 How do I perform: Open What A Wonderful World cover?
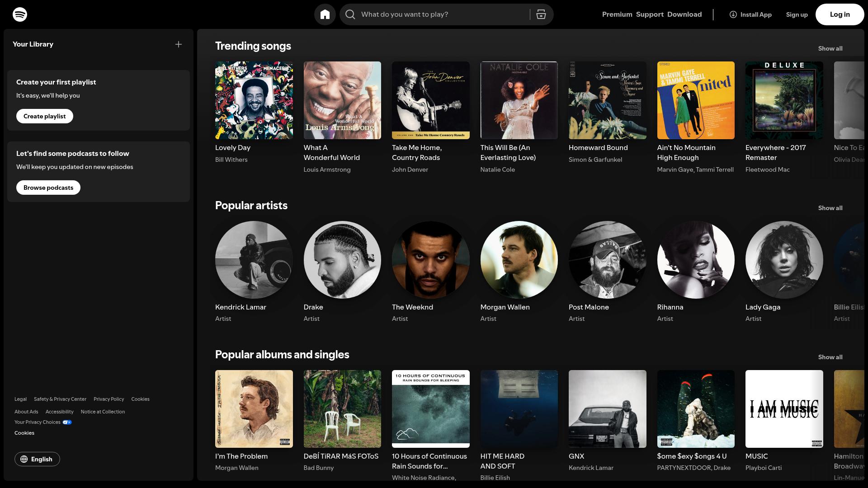click(342, 100)
